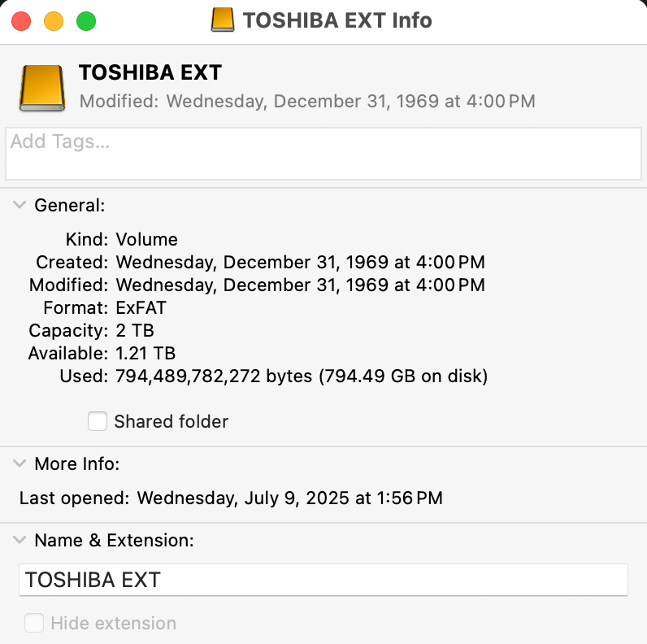
Task: Click the TOSHIBA EXT name text field
Action: [x=323, y=580]
